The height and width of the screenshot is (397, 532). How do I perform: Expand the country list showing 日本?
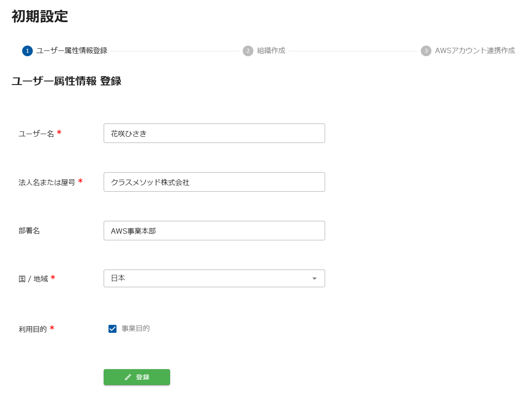(x=214, y=278)
